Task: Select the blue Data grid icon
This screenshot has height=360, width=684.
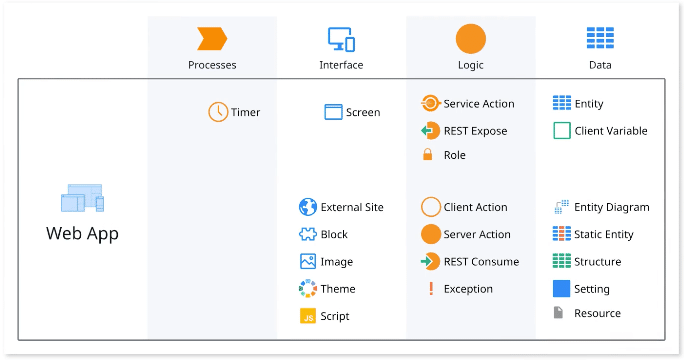Action: (600, 38)
